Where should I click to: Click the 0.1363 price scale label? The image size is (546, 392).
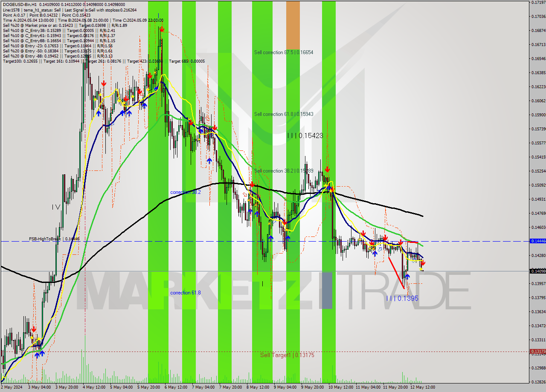coord(538,311)
